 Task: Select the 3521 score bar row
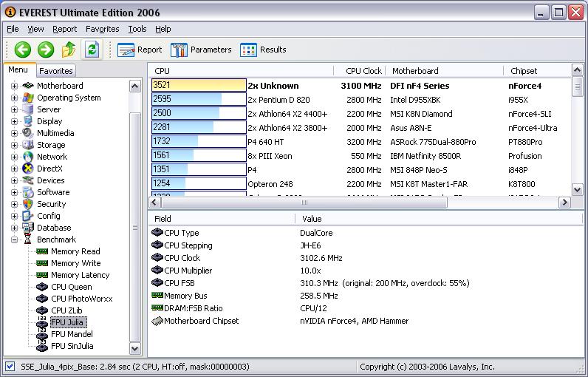pyautogui.click(x=199, y=85)
